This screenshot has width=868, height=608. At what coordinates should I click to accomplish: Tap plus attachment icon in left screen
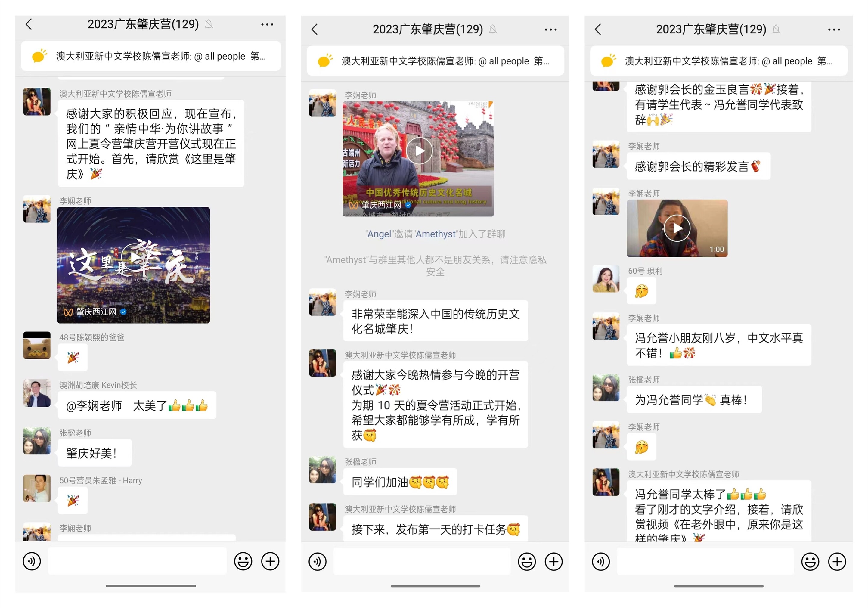click(270, 561)
